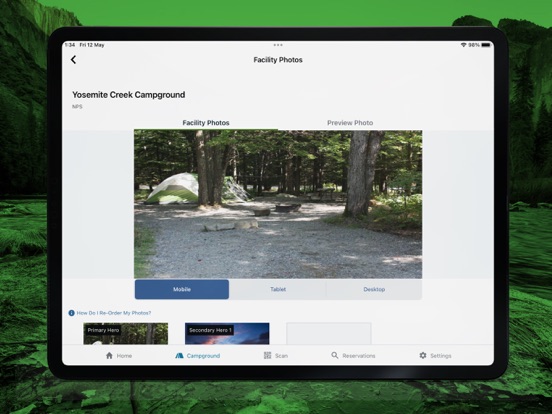This screenshot has width=552, height=414.
Task: Select the Secondary Hero 1 thumbnail
Action: pos(227,333)
